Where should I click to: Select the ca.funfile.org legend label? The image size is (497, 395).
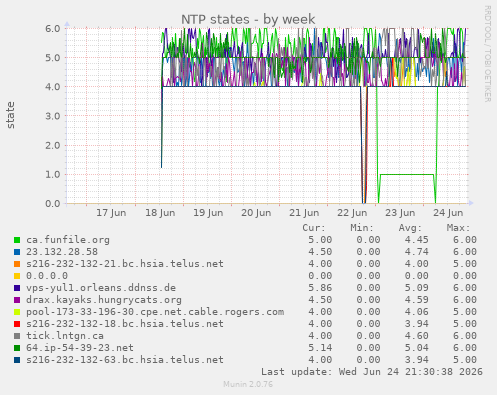tap(68, 240)
